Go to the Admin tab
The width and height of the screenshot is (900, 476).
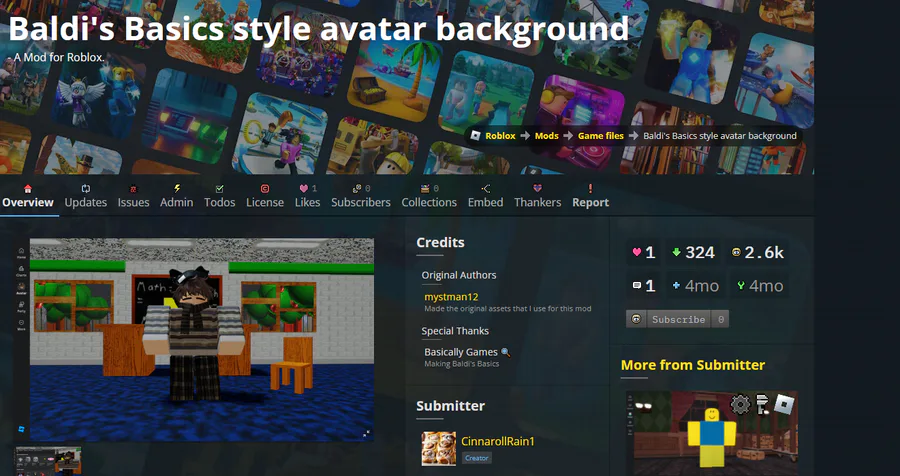point(176,196)
